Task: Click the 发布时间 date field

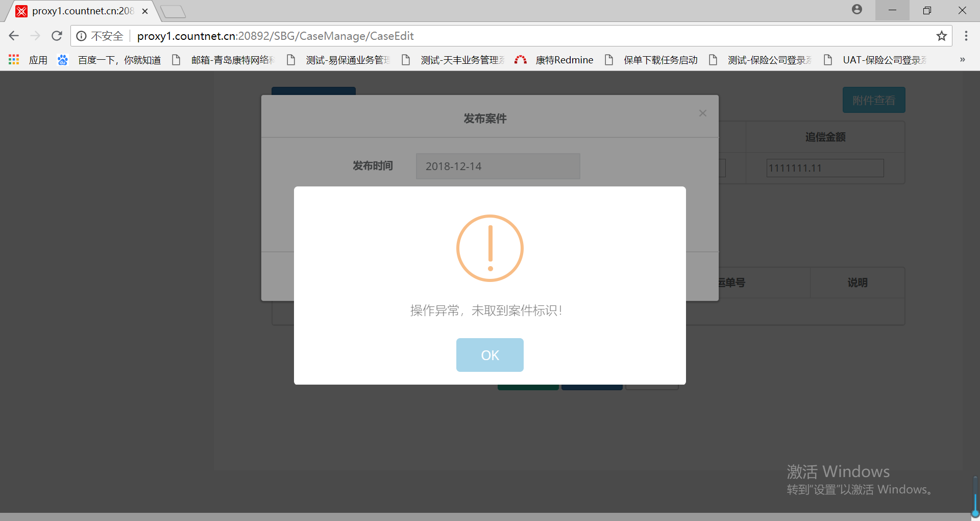Action: (x=498, y=167)
